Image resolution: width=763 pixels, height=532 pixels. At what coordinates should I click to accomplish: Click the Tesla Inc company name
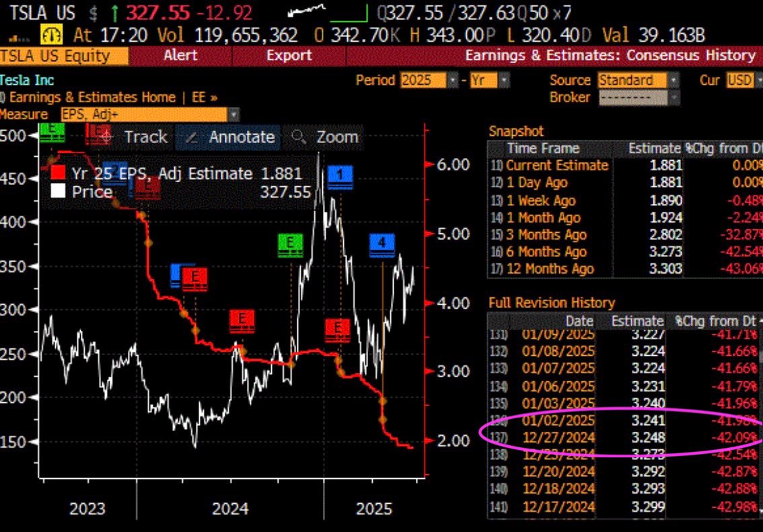pos(27,80)
